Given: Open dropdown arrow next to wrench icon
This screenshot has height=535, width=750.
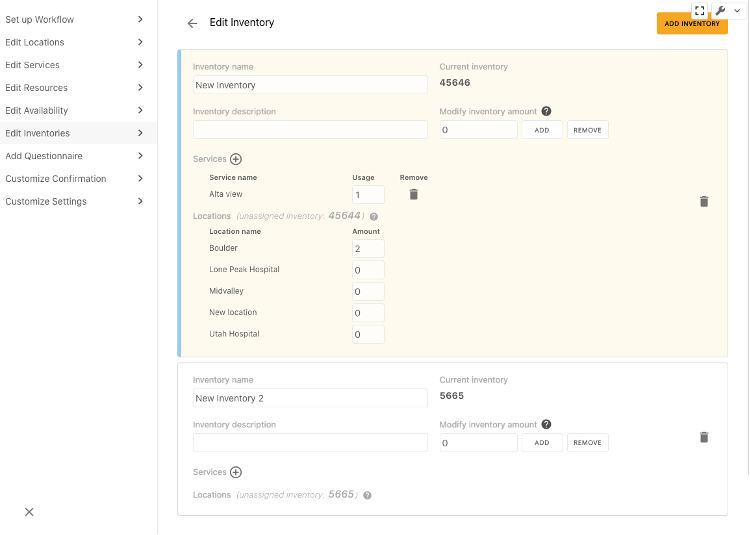Looking at the screenshot, I should pos(737,11).
